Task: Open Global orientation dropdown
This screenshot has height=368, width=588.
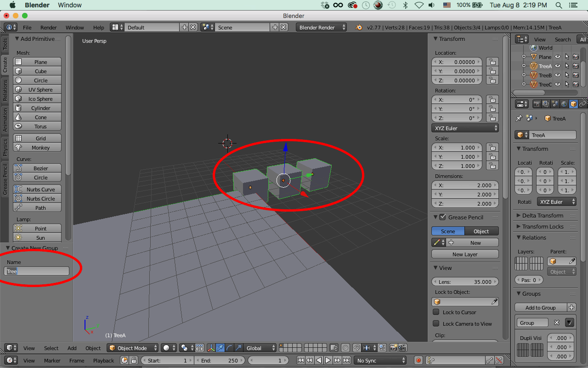Action: pos(260,348)
